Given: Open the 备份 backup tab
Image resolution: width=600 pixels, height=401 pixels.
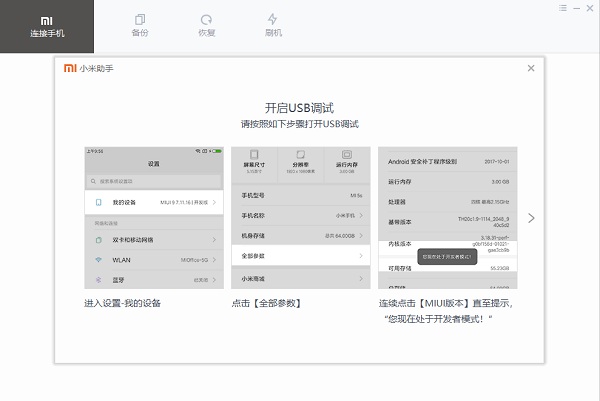Looking at the screenshot, I should [x=140, y=26].
